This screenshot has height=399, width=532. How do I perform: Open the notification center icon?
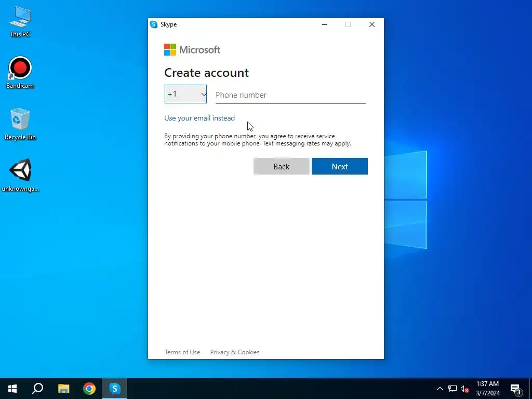tap(516, 389)
